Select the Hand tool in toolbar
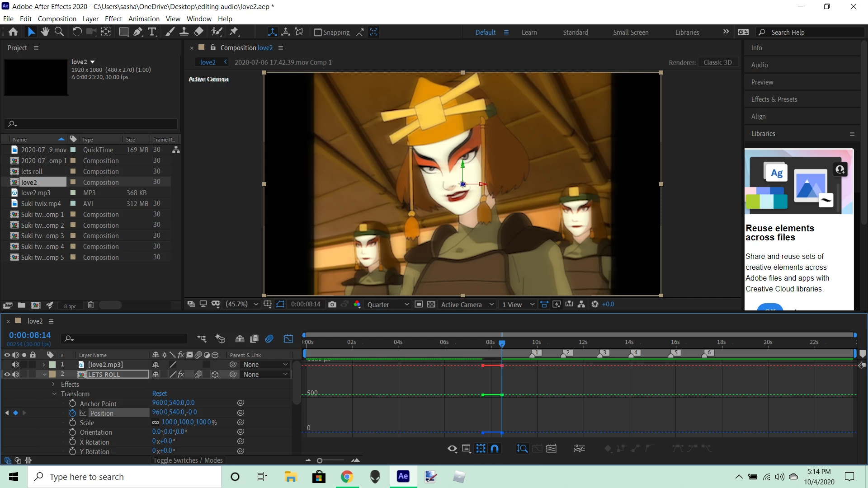The height and width of the screenshot is (488, 868). pos(45,32)
